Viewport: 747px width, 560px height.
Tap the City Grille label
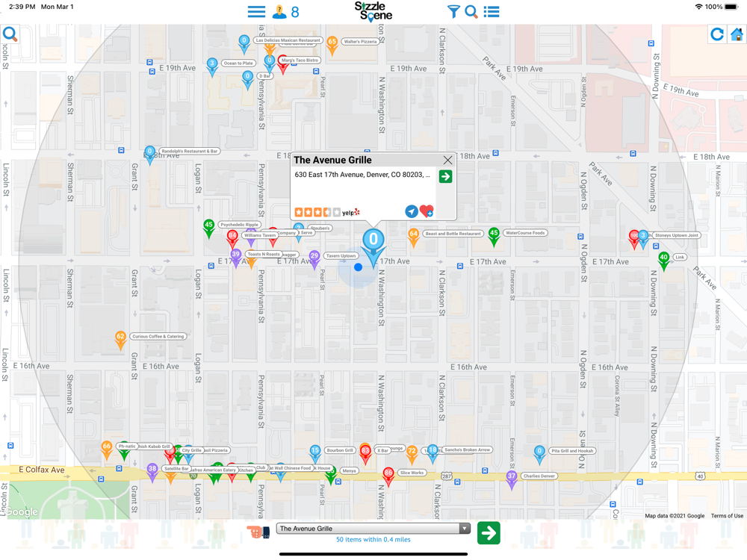tap(191, 450)
